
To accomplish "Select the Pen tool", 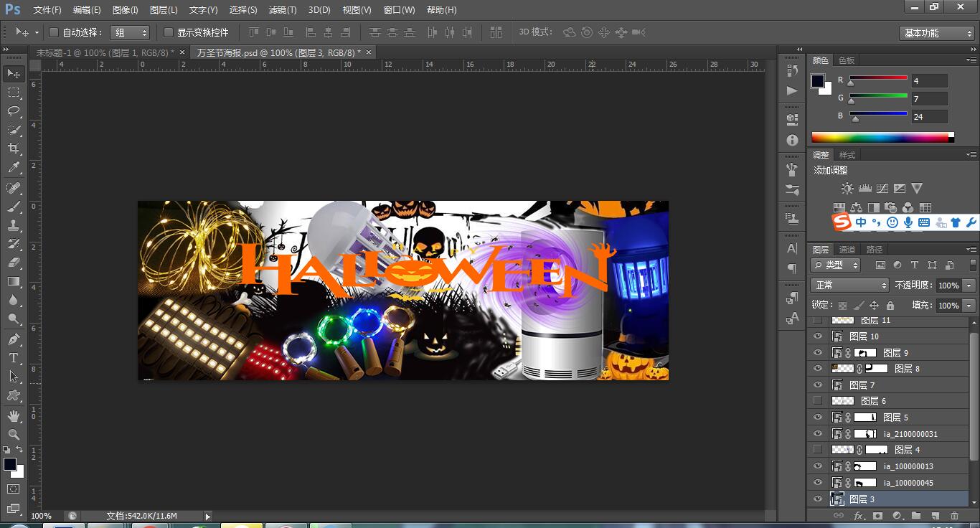I will pos(13,339).
